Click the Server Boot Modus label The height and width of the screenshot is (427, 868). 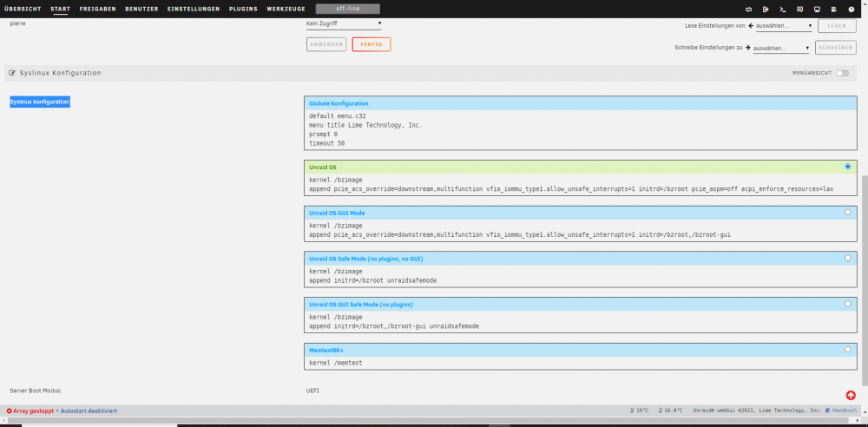[x=36, y=391]
